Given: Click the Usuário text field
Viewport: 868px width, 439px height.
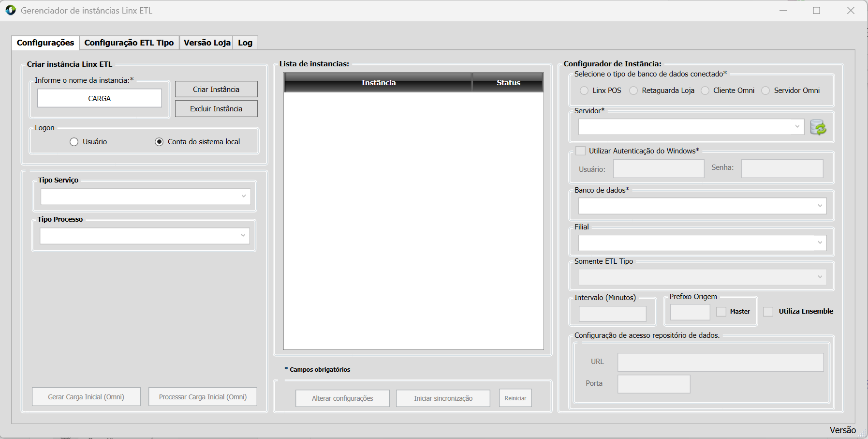Looking at the screenshot, I should tap(659, 169).
